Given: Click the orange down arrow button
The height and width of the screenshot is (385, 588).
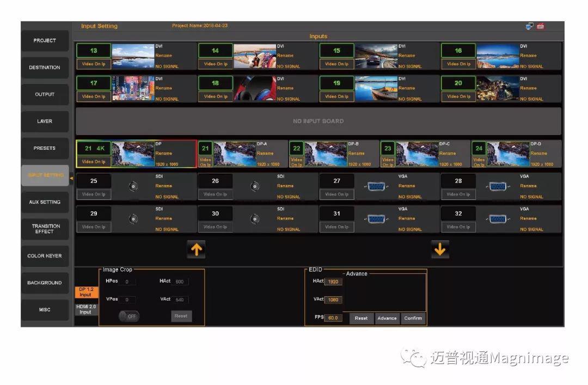Looking at the screenshot, I should click(439, 249).
